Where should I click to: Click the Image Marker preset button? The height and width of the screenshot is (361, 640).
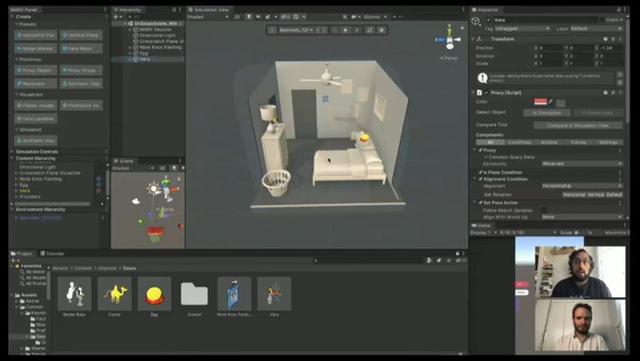[36, 49]
